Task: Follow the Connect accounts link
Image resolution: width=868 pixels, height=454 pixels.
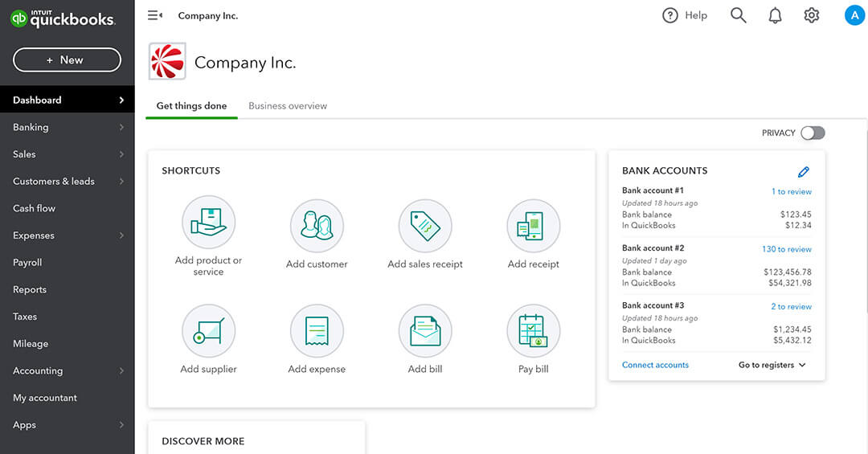Action: click(655, 365)
